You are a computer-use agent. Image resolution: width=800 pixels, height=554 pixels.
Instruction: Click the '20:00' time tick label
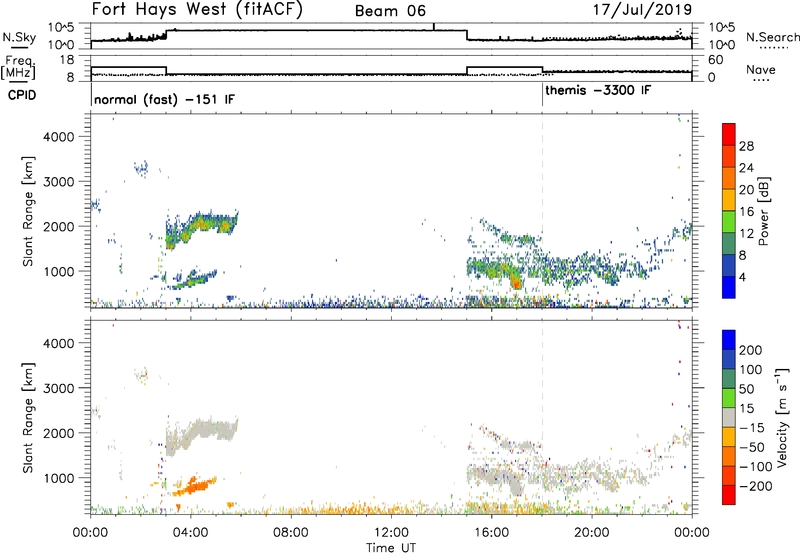point(591,533)
